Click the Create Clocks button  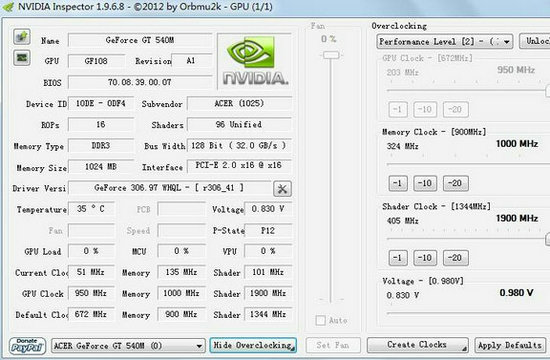[x=417, y=345]
